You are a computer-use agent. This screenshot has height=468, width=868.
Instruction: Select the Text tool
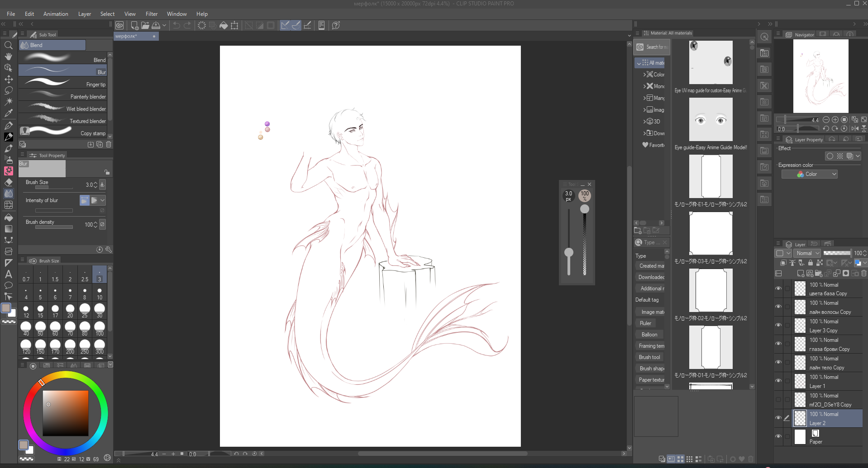(x=8, y=274)
